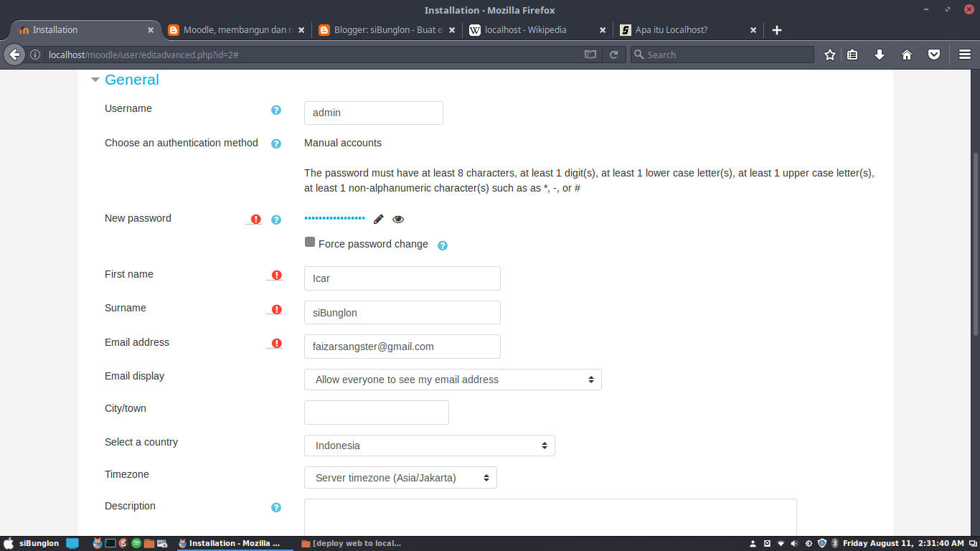Open help for the Username field

(x=276, y=110)
